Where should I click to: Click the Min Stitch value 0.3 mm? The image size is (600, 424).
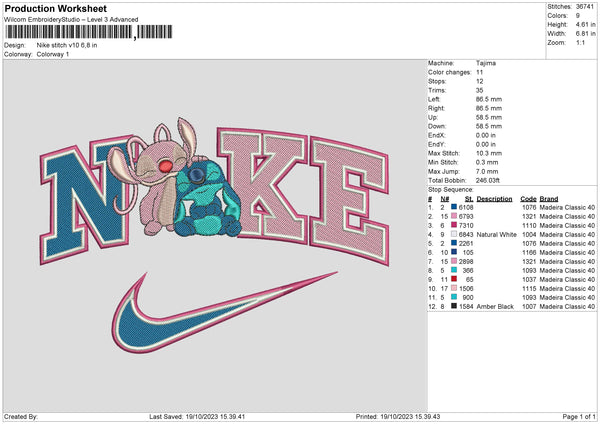point(487,162)
